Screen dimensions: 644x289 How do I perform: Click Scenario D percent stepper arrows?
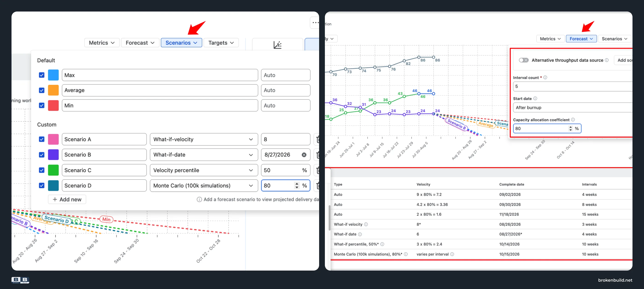pos(297,186)
